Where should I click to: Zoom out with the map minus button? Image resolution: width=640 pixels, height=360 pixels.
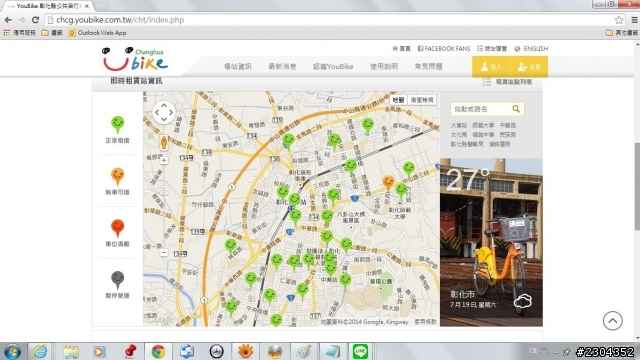click(164, 253)
